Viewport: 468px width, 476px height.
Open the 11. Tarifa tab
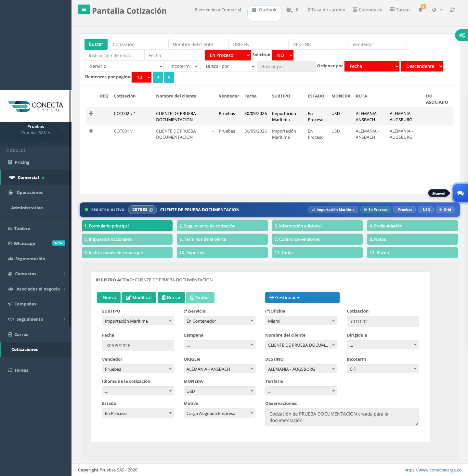click(x=317, y=252)
